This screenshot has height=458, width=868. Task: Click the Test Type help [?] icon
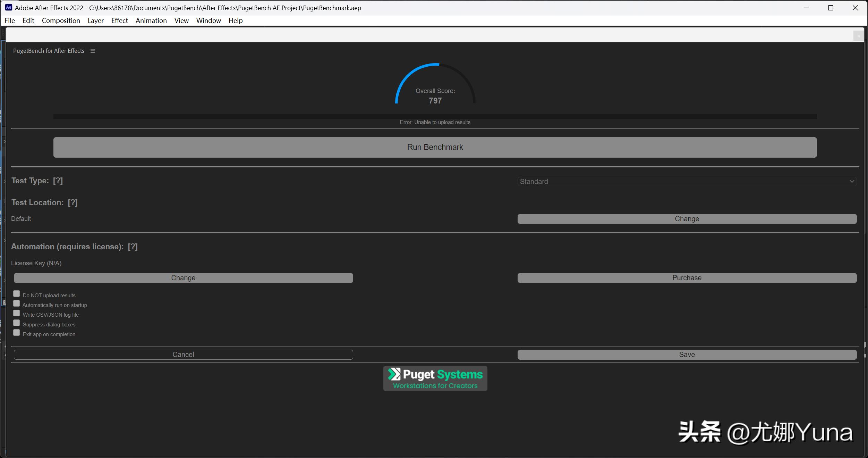pos(58,181)
